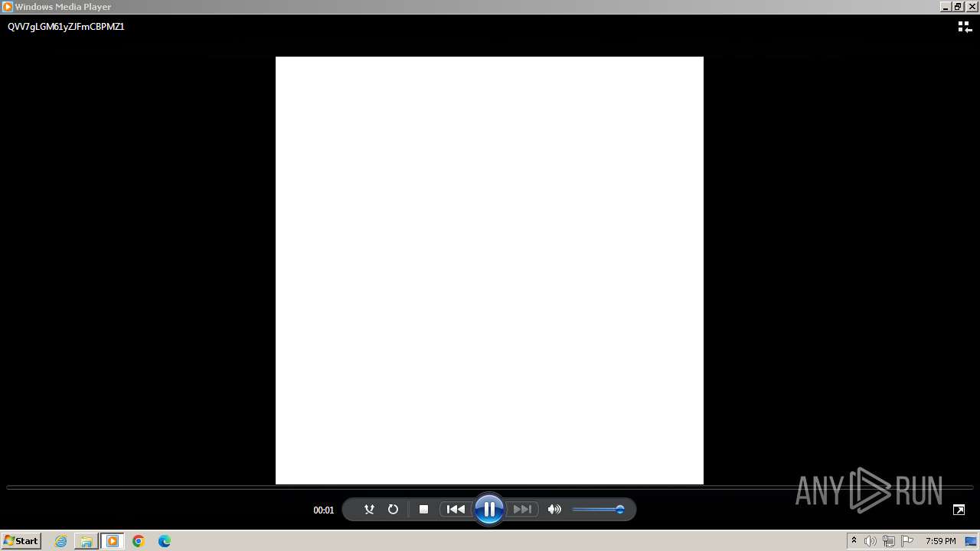Restore down the Media Player window
980x551 pixels.
[958, 7]
